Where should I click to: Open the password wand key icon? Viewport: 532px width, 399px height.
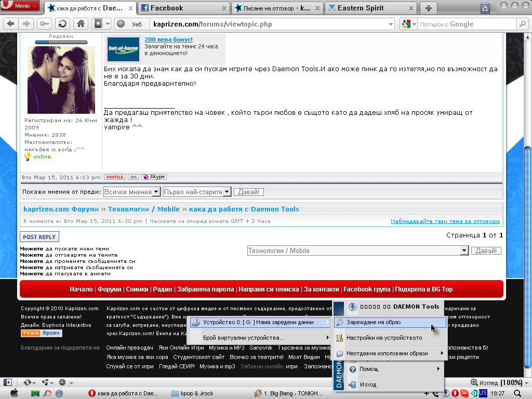[x=45, y=24]
